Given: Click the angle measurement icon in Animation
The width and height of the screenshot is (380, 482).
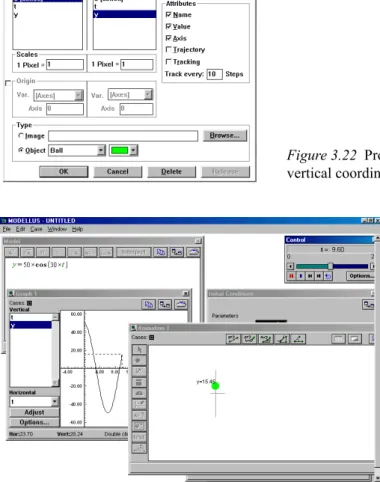Looking at the screenshot, I should coord(299,339).
